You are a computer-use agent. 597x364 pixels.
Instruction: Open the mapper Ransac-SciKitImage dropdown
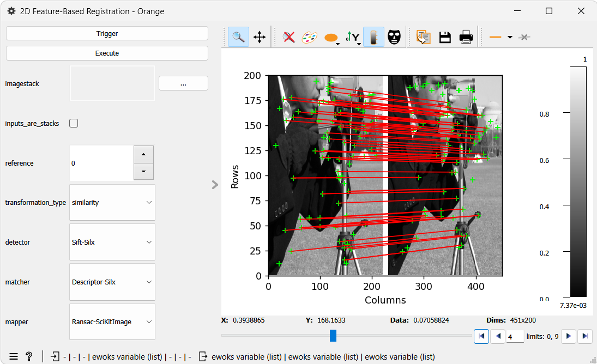tap(112, 322)
